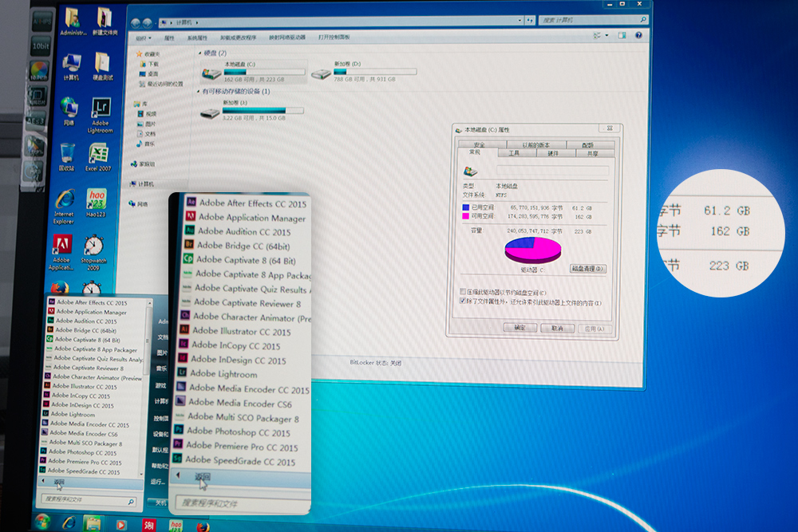Open the new volume D: drive
Image resolution: width=798 pixels, height=532 pixels.
click(x=321, y=73)
